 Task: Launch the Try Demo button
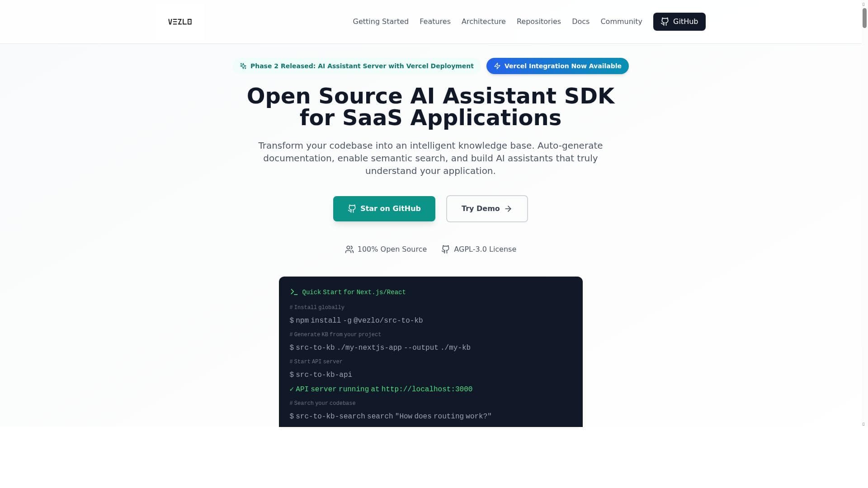click(x=487, y=209)
